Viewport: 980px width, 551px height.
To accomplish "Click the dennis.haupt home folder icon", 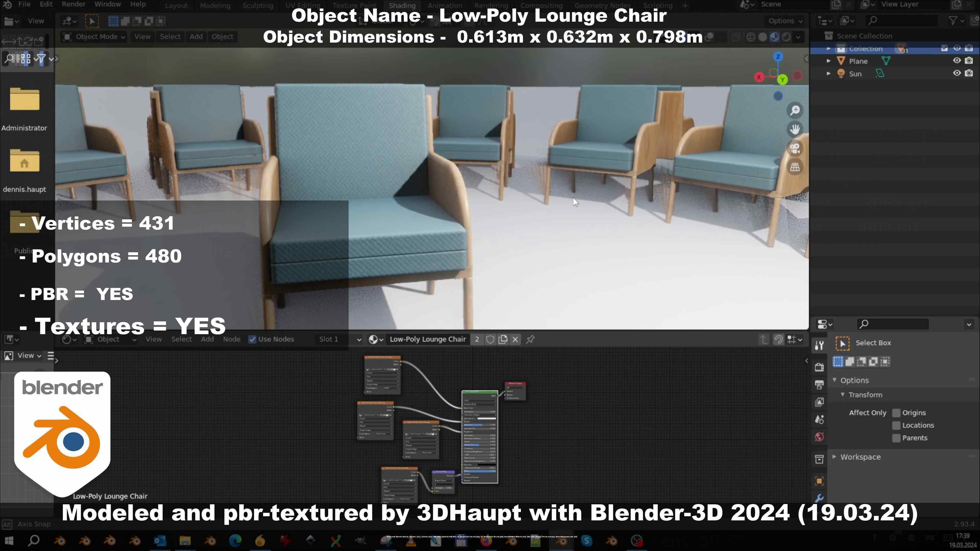I will 24,160.
